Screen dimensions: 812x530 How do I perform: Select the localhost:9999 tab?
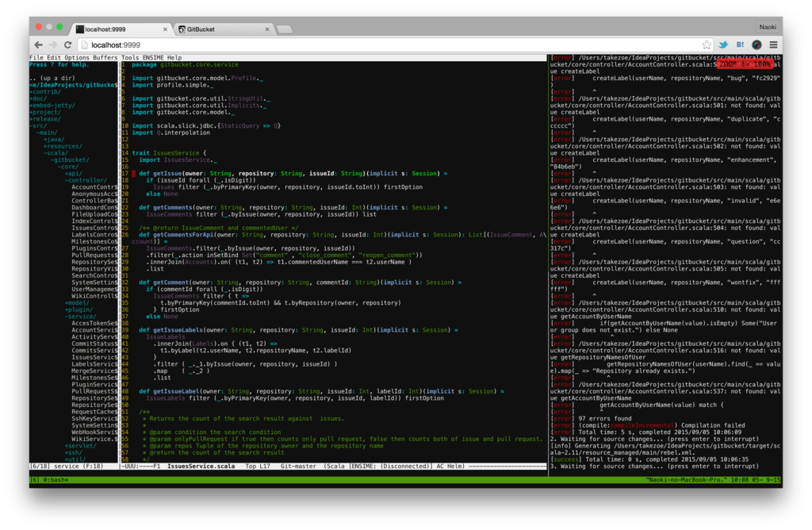[x=121, y=29]
